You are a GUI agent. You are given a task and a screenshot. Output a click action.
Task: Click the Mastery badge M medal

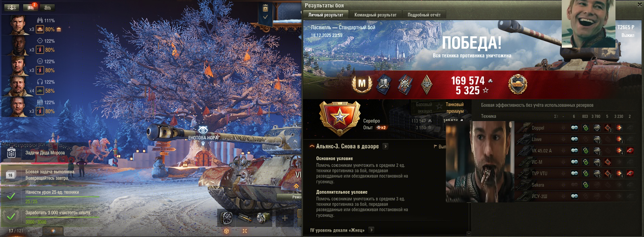[362, 84]
